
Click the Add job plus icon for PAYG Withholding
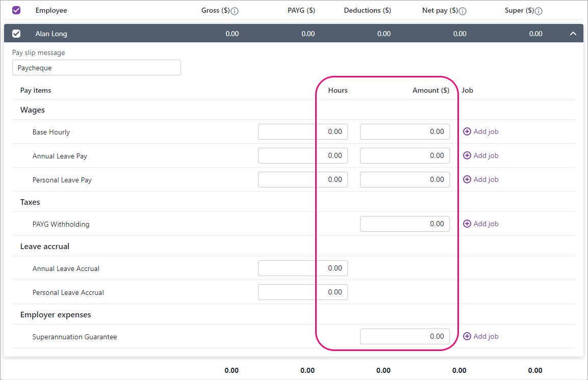pyautogui.click(x=467, y=224)
